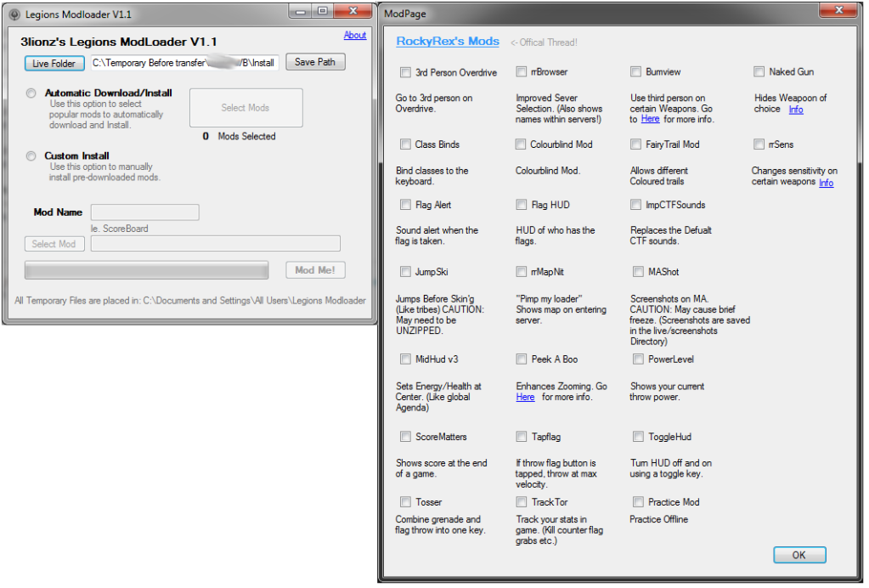This screenshot has height=588, width=869.
Task: Toggle the rrSens checkbox
Action: (x=759, y=144)
